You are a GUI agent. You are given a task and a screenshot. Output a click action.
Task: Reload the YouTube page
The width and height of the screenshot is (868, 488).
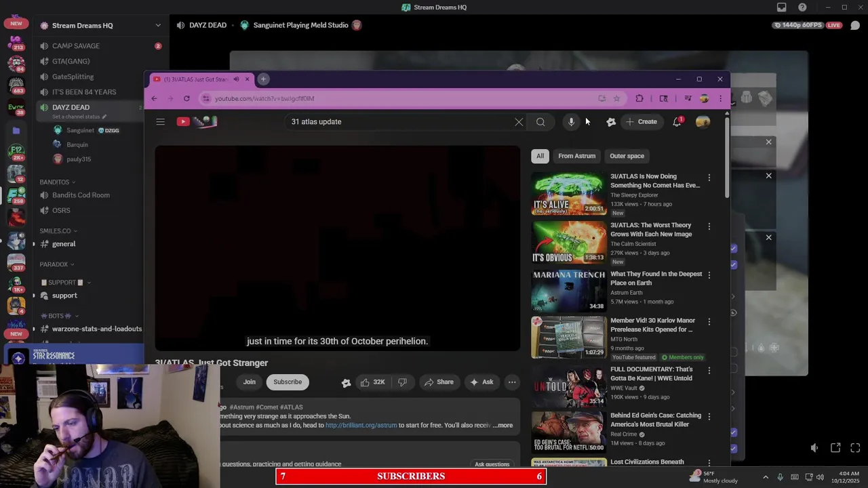pos(186,98)
